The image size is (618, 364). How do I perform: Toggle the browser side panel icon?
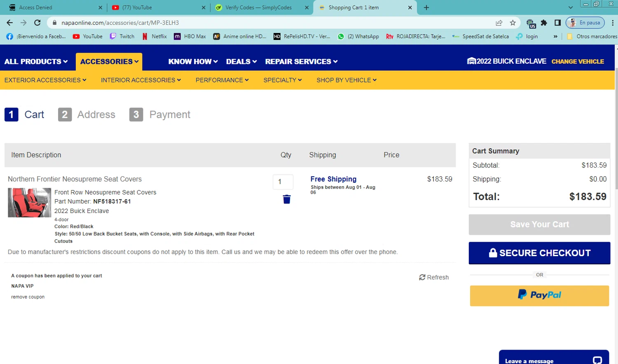[x=557, y=23]
